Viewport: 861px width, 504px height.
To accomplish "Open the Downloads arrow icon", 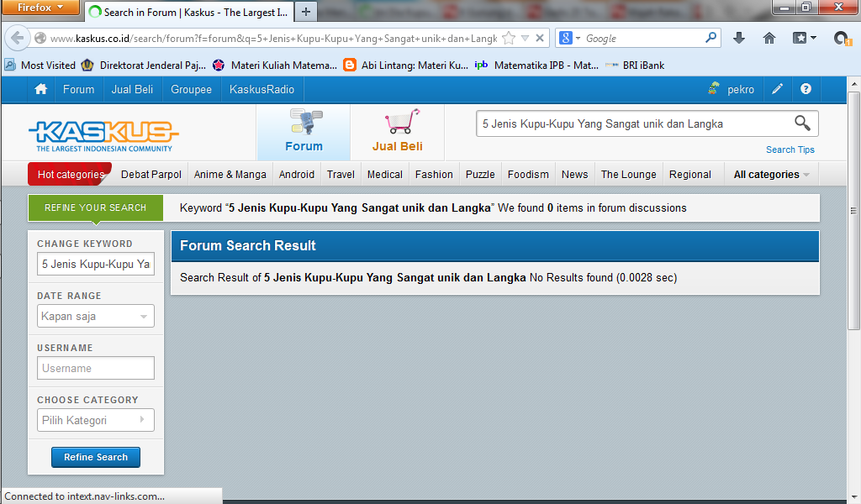I will [739, 38].
